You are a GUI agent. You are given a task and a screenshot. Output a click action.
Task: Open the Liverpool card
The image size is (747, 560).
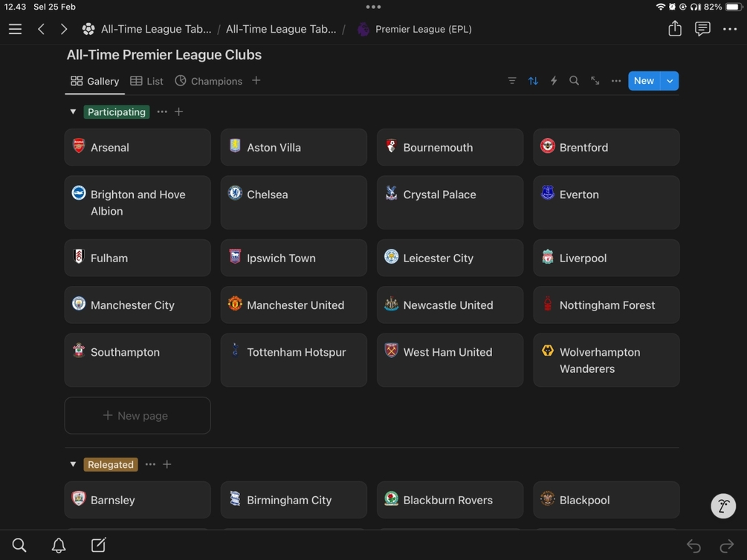606,258
